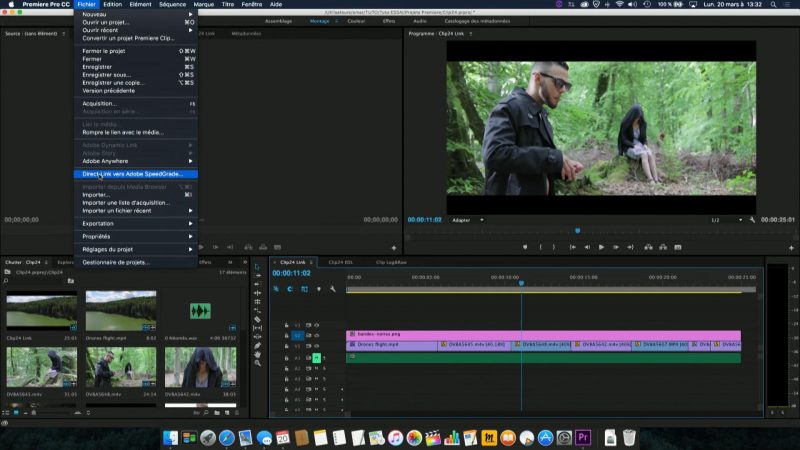
Task: Delete selected item with project trash icon
Action: [237, 412]
